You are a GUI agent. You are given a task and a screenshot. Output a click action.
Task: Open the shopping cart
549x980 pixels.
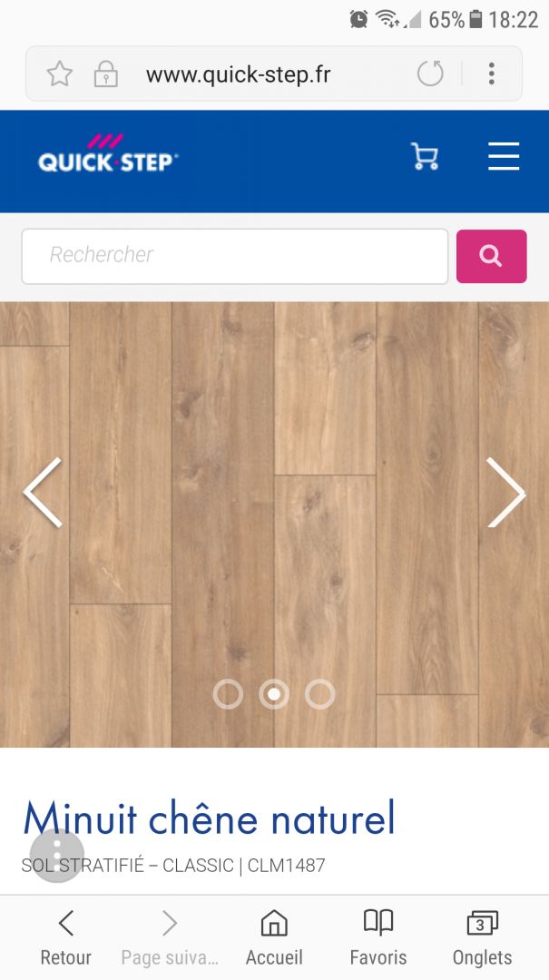[x=425, y=156]
